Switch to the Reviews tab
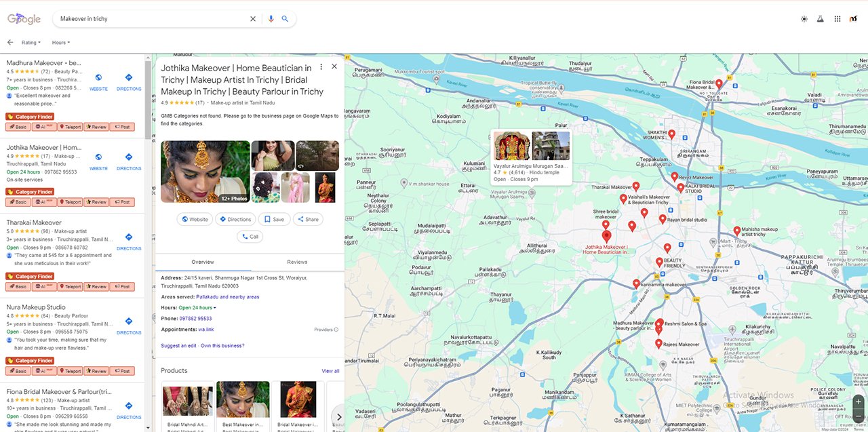This screenshot has width=868, height=432. point(297,262)
